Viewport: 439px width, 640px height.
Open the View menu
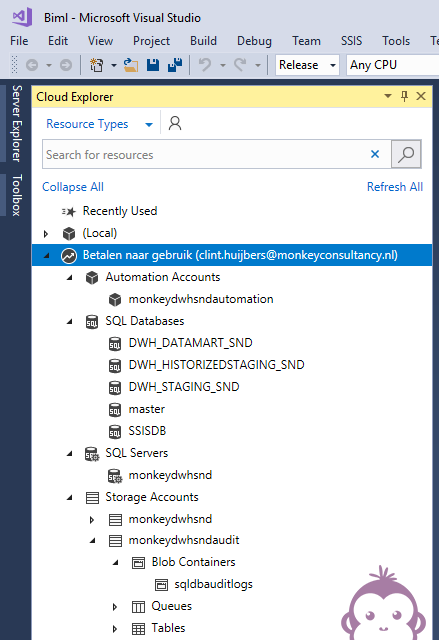[100, 41]
